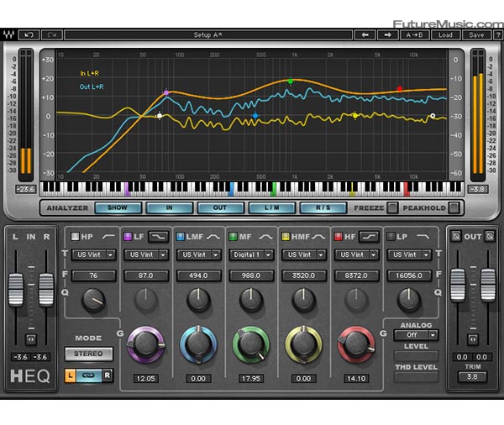Select the blue LMF node on graph

255,116
